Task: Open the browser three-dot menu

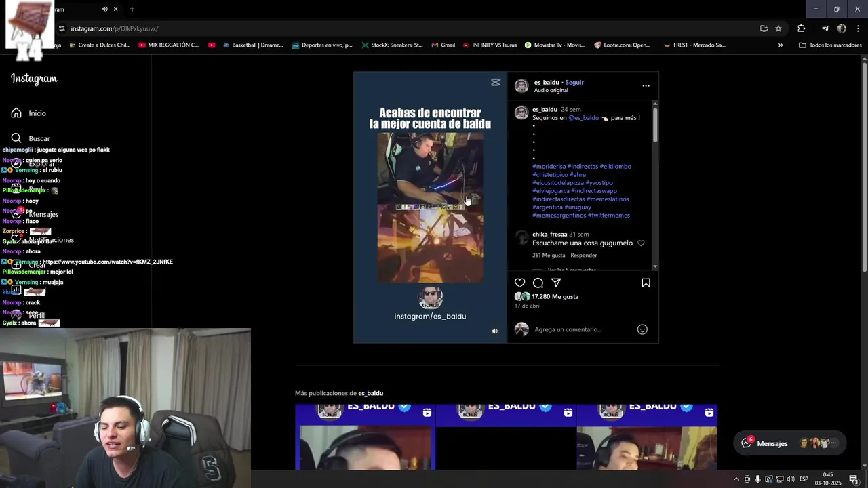Action: [x=858, y=28]
